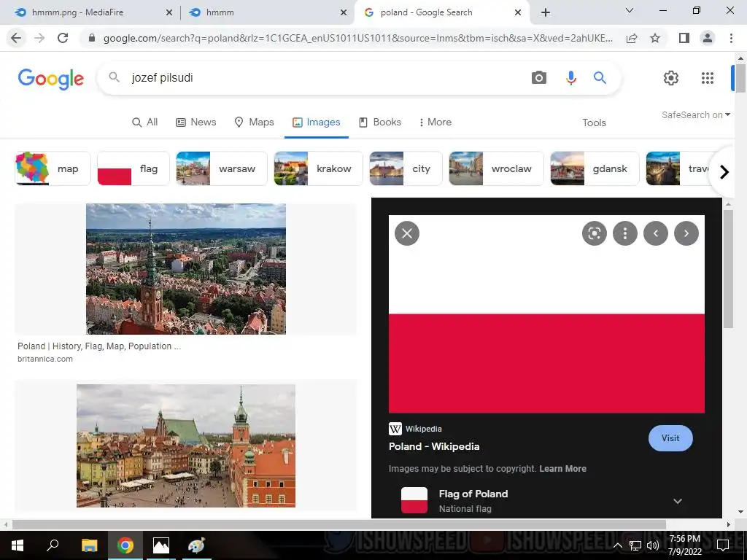Open the Poland - Wikipedia title link

pyautogui.click(x=434, y=446)
